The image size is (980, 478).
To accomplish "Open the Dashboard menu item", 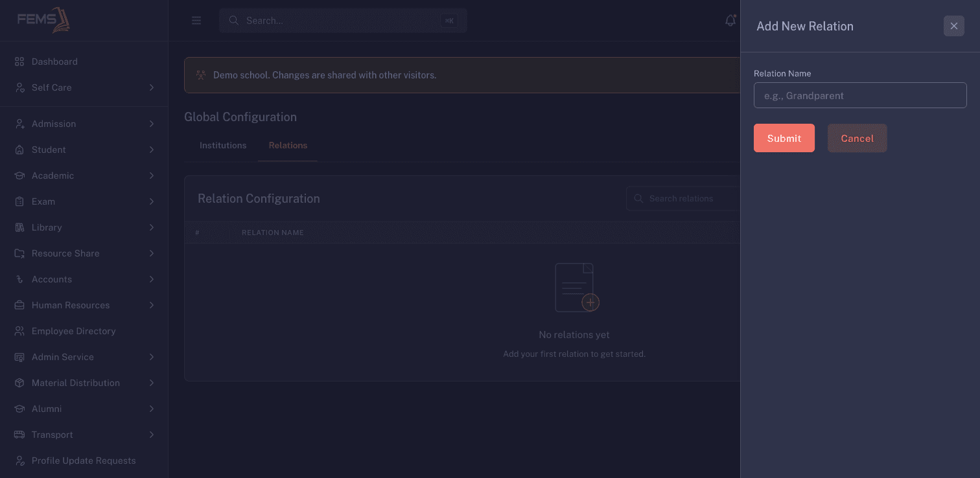I will tap(84, 62).
